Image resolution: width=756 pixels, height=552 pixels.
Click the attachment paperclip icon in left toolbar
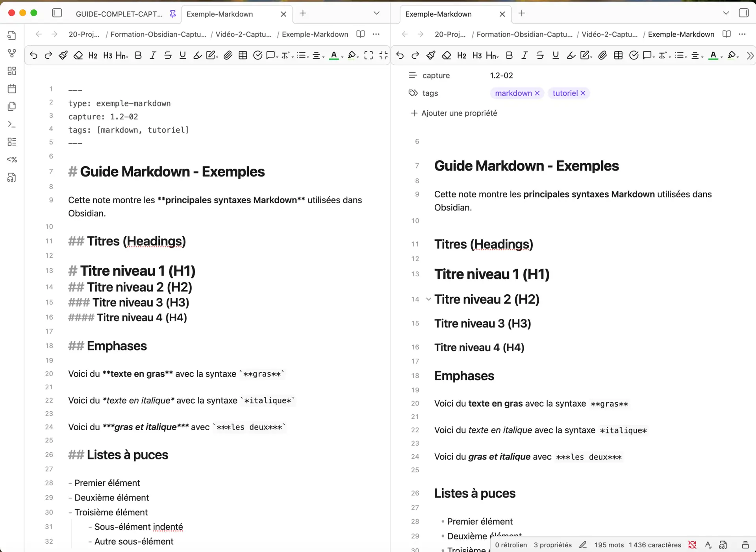[228, 56]
